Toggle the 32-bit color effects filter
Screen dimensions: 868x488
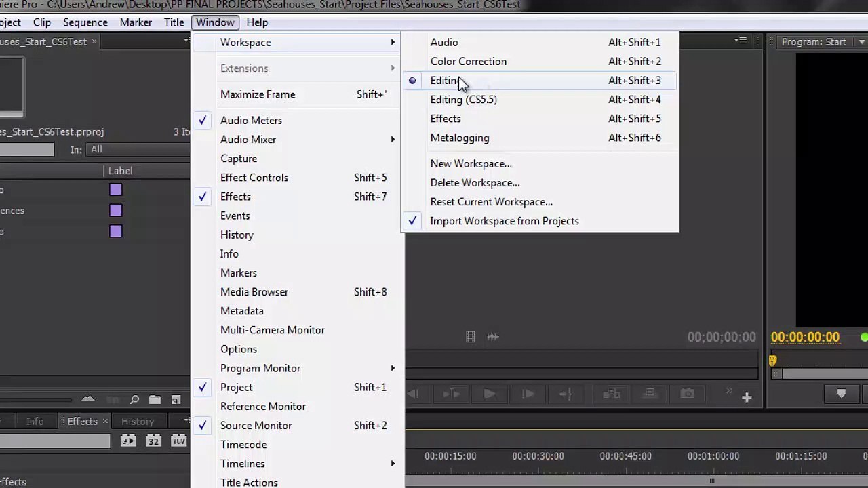coord(153,441)
